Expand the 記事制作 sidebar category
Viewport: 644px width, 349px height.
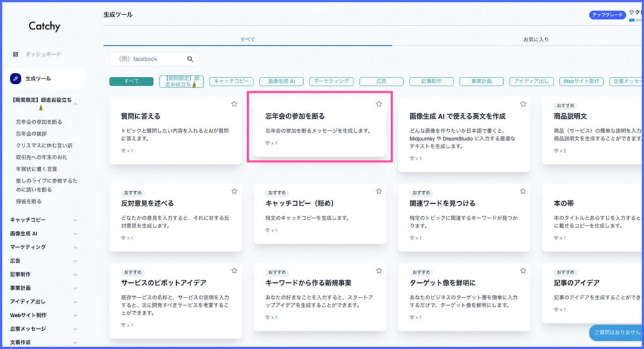click(75, 274)
